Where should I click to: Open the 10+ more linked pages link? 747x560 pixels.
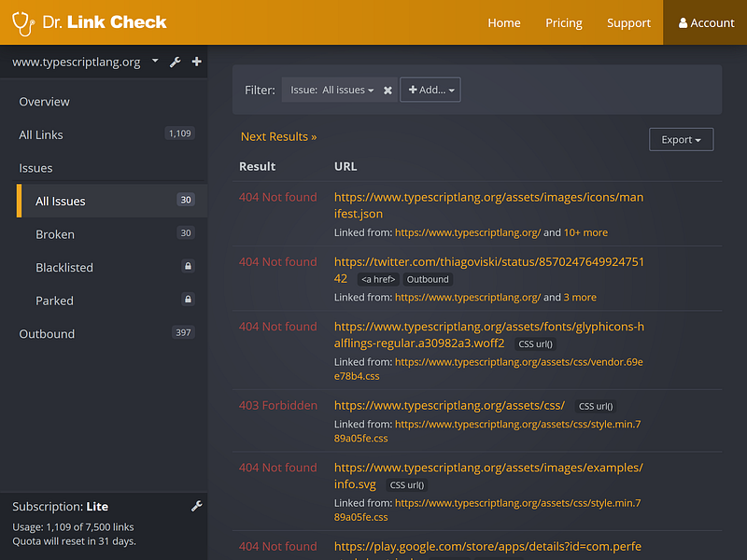click(x=585, y=232)
